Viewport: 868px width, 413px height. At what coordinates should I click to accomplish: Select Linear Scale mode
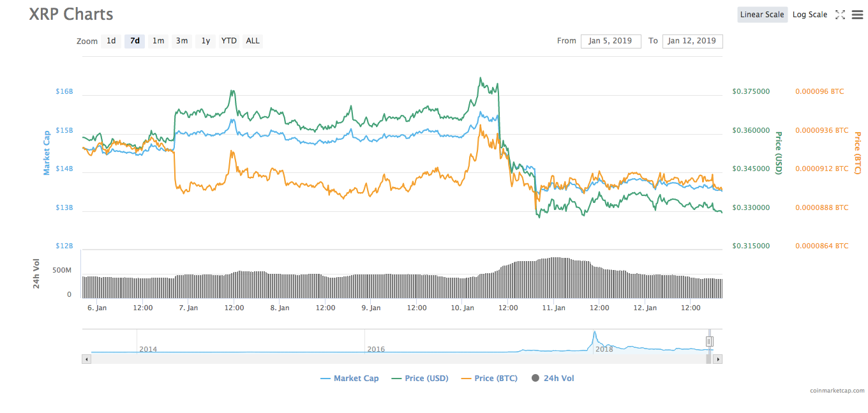pyautogui.click(x=762, y=14)
